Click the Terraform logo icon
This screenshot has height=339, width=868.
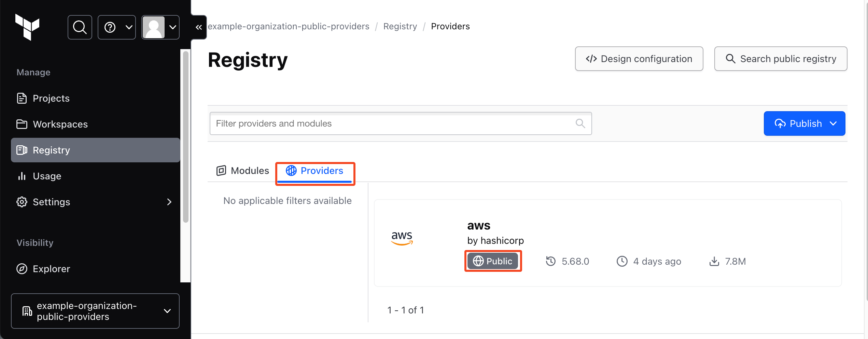27,27
